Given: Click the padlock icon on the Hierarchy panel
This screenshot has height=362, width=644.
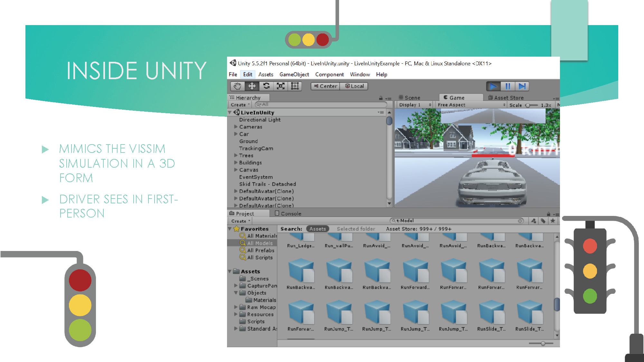Looking at the screenshot, I should (381, 98).
